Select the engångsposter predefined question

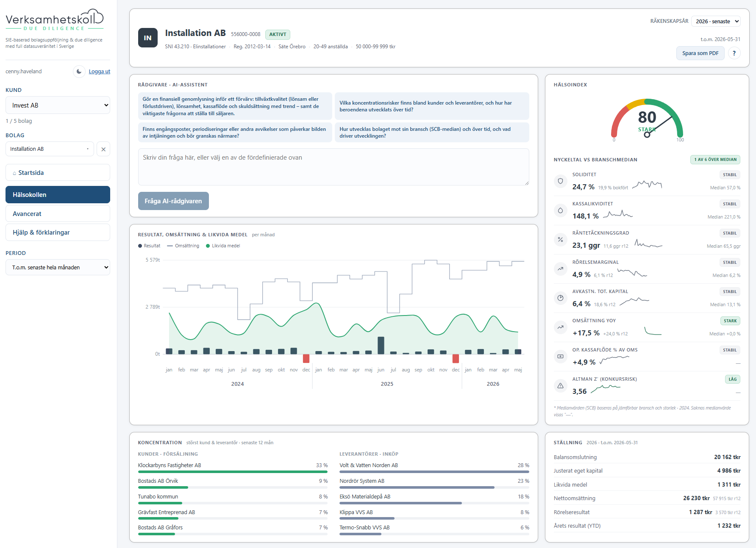(x=235, y=132)
